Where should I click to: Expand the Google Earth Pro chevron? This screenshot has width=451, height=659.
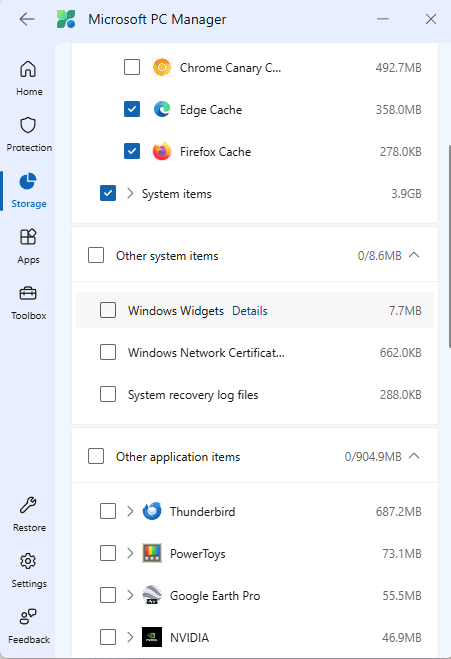click(130, 596)
